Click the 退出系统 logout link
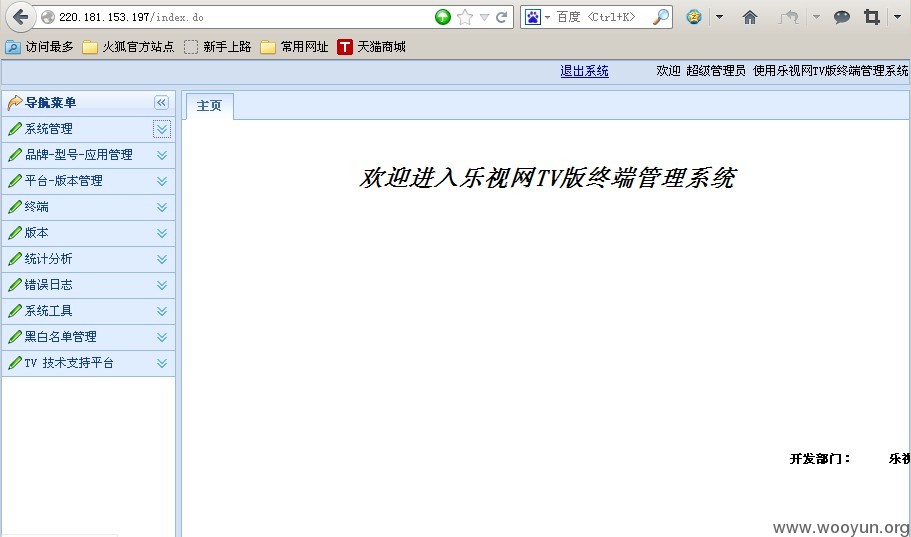Image resolution: width=911 pixels, height=537 pixels. (584, 71)
